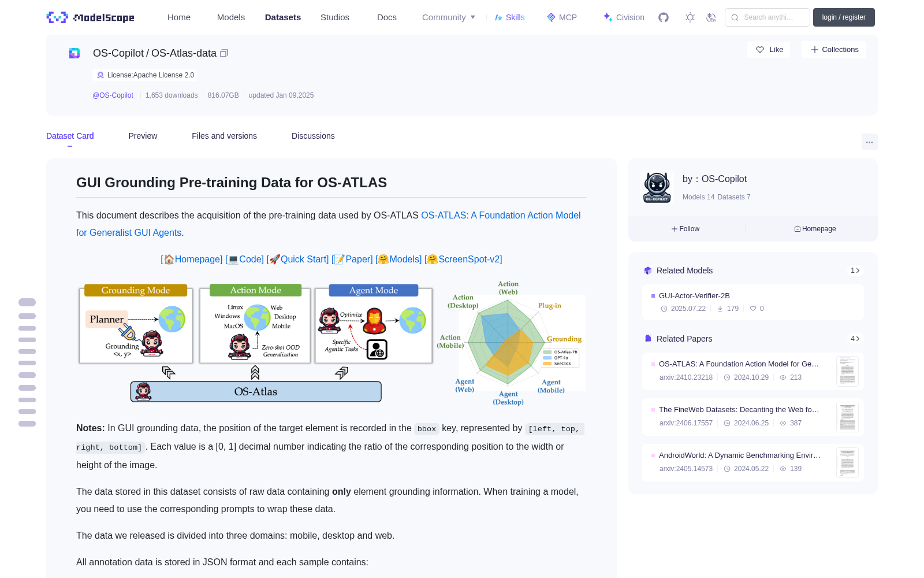
Task: Open the three-dot more options menu
Action: point(869,142)
